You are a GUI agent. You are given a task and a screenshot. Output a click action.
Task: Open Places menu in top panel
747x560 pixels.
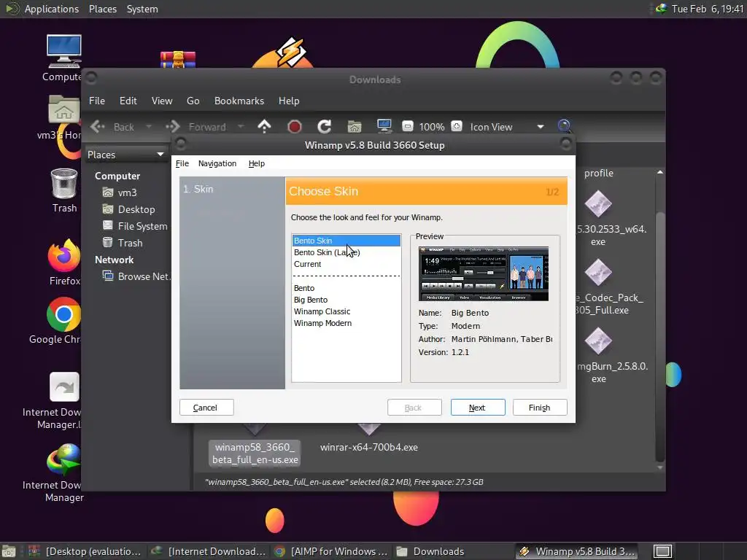tap(102, 9)
